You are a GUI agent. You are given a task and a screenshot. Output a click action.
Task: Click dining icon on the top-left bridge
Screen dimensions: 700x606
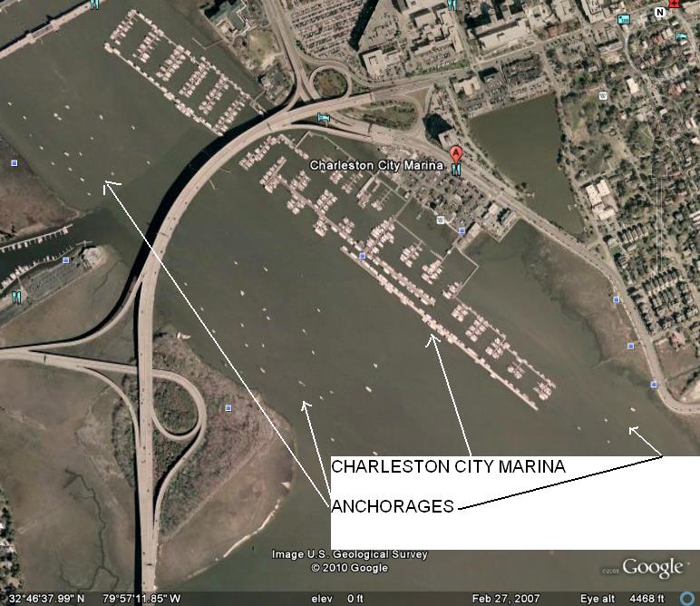coord(93,5)
